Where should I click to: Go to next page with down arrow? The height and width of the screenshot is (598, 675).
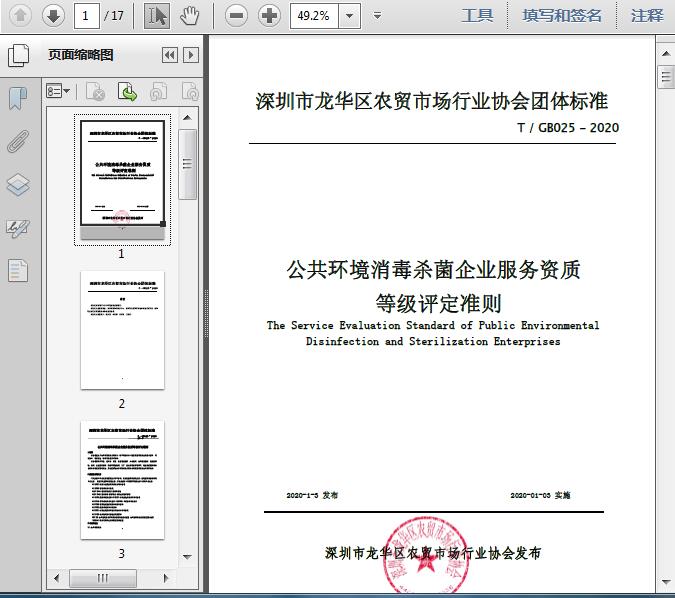pyautogui.click(x=53, y=16)
